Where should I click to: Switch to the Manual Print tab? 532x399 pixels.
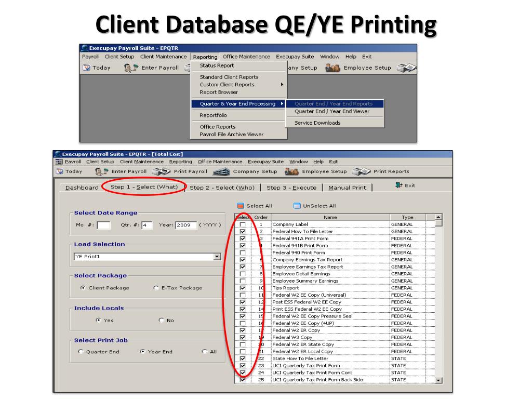click(348, 188)
